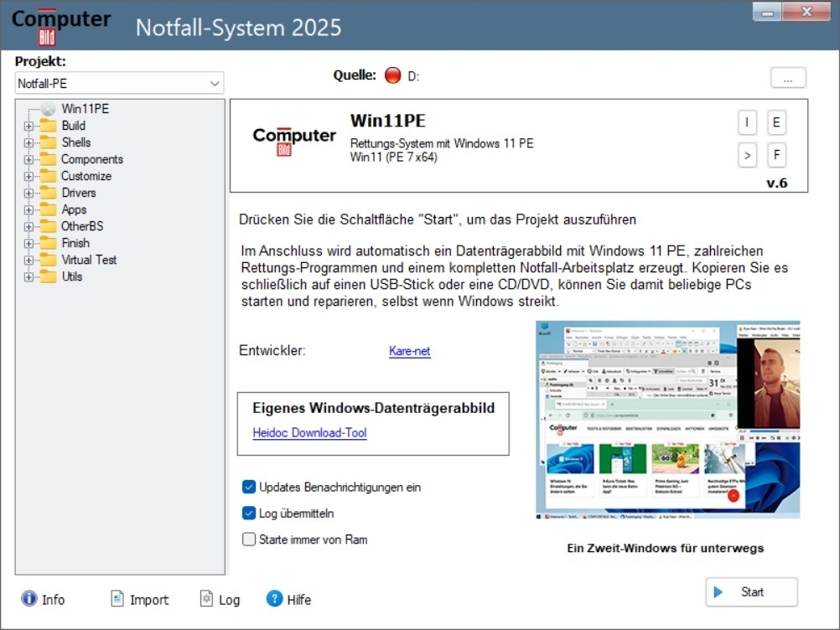
Task: Click the Import icon at the bottom
Action: click(117, 599)
